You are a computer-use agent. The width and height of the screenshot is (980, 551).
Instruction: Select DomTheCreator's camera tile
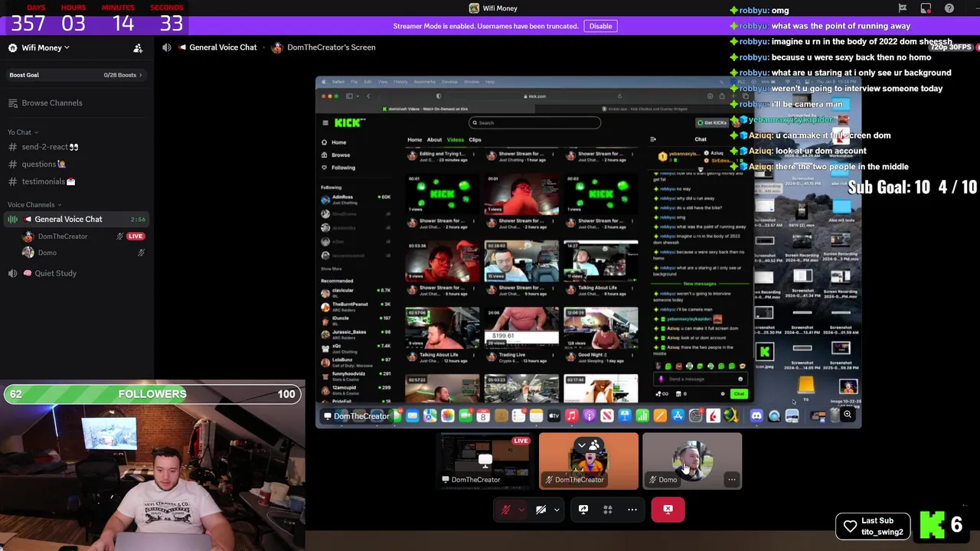tap(589, 461)
